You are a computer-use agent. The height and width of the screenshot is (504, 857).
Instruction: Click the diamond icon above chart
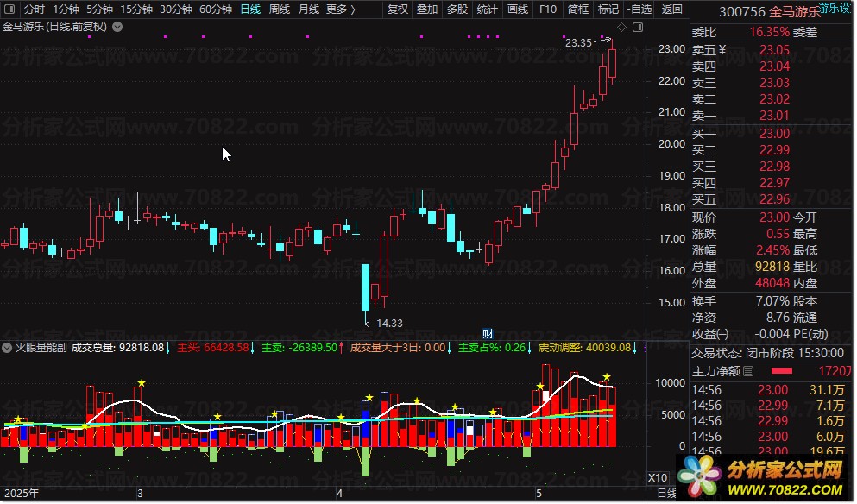(x=622, y=28)
